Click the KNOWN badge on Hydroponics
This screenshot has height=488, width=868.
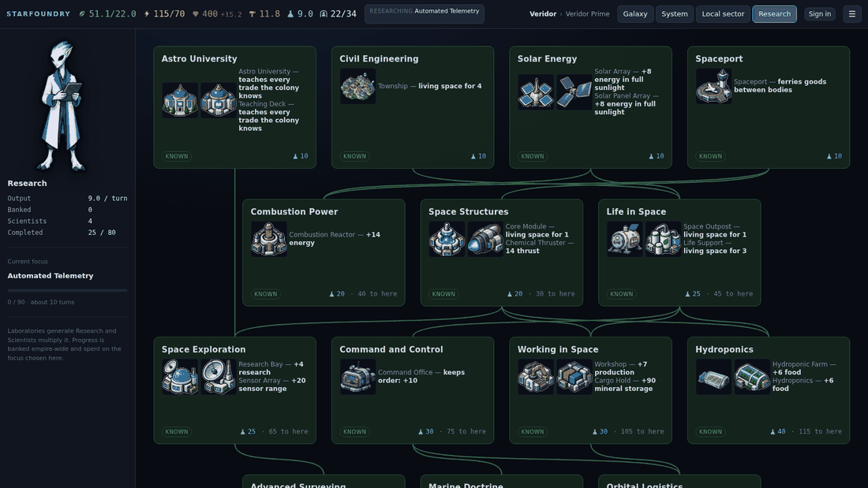pyautogui.click(x=710, y=431)
